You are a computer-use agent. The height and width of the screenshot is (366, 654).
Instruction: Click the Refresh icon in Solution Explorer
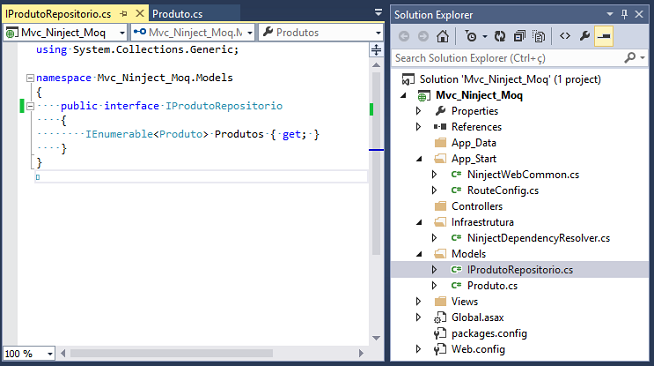click(500, 37)
